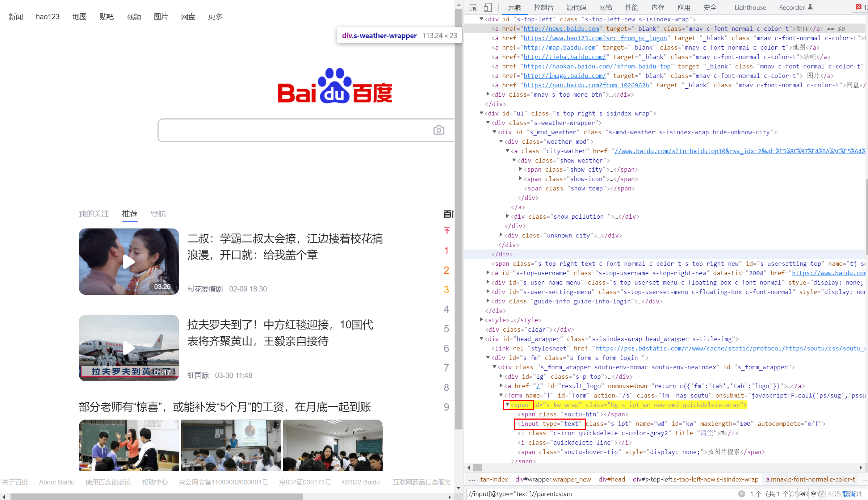868x500 pixels.
Task: Click the DevTools horizontal scrollbar thumb
Action: (x=478, y=467)
